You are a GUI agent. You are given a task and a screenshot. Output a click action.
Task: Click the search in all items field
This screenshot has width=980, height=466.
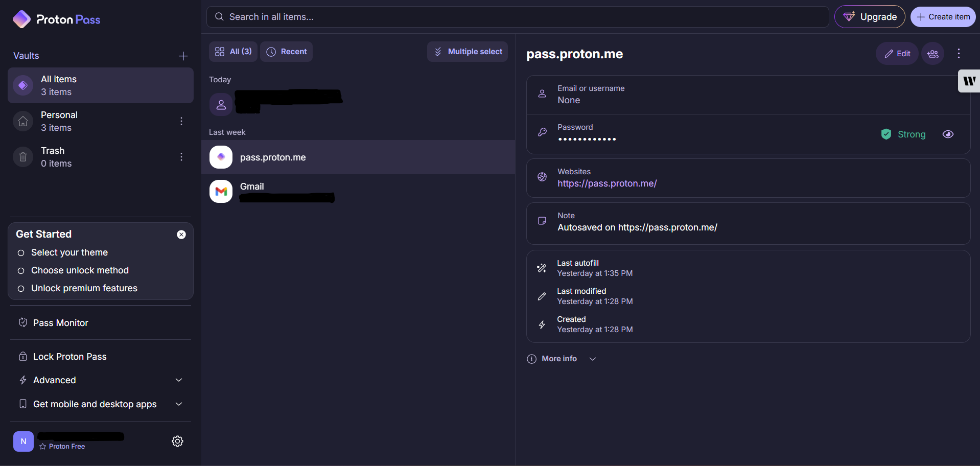tap(517, 17)
